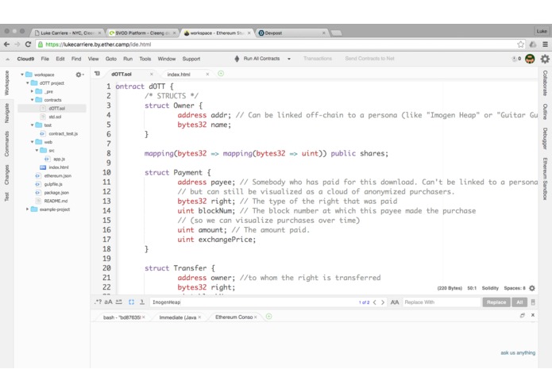Click Google Drive icon in address bar
552x392 pixels.
533,44
